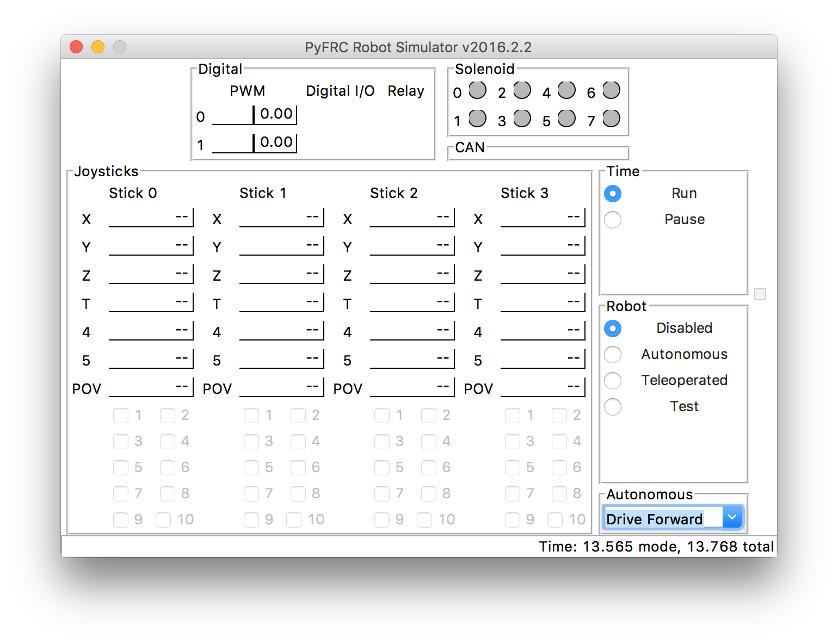
Task: Toggle Stick 1 button 6 checkbox
Action: [x=298, y=468]
